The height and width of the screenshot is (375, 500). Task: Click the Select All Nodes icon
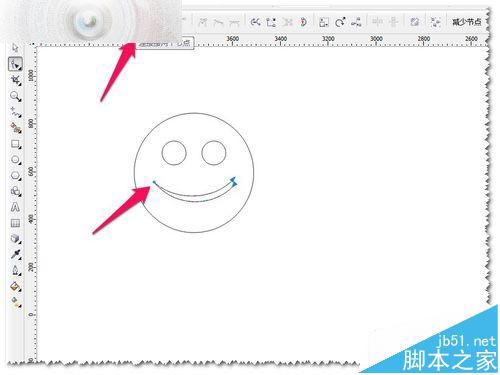(435, 22)
